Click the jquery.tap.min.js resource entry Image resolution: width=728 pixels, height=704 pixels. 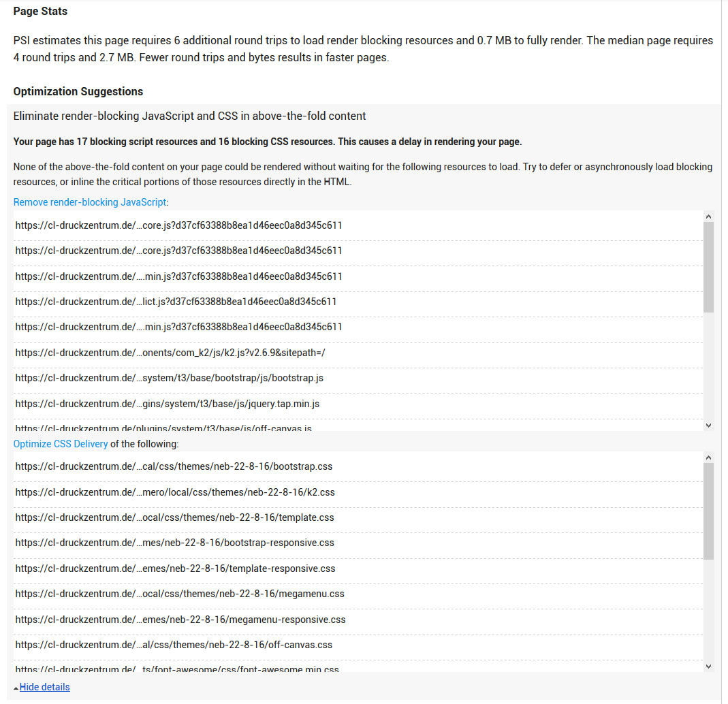coord(168,404)
